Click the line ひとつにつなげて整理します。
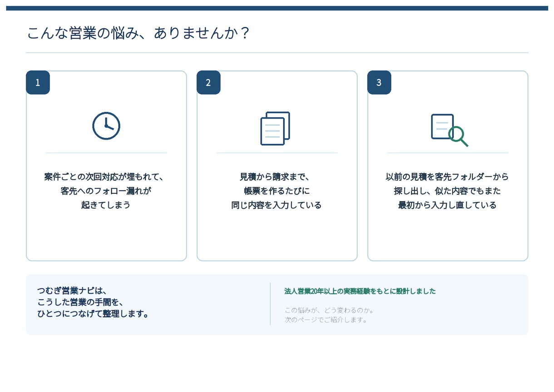The height and width of the screenshot is (392, 554). coord(93,314)
